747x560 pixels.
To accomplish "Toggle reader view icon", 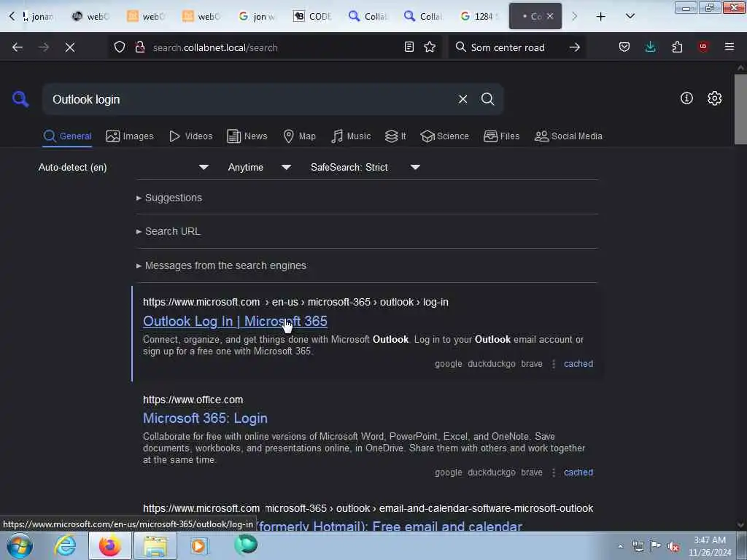I will coord(409,47).
